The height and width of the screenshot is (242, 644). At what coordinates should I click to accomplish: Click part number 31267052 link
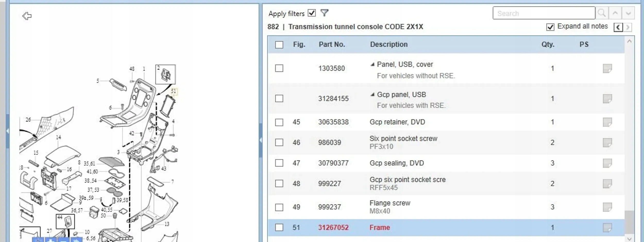click(x=333, y=228)
